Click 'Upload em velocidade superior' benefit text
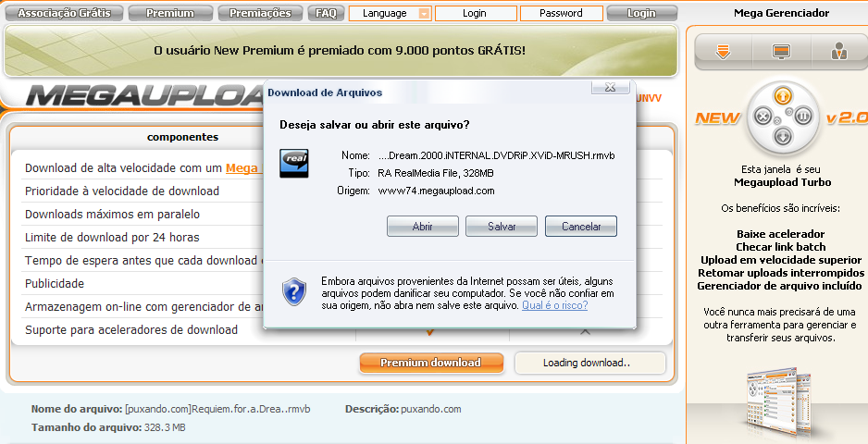 point(780,260)
